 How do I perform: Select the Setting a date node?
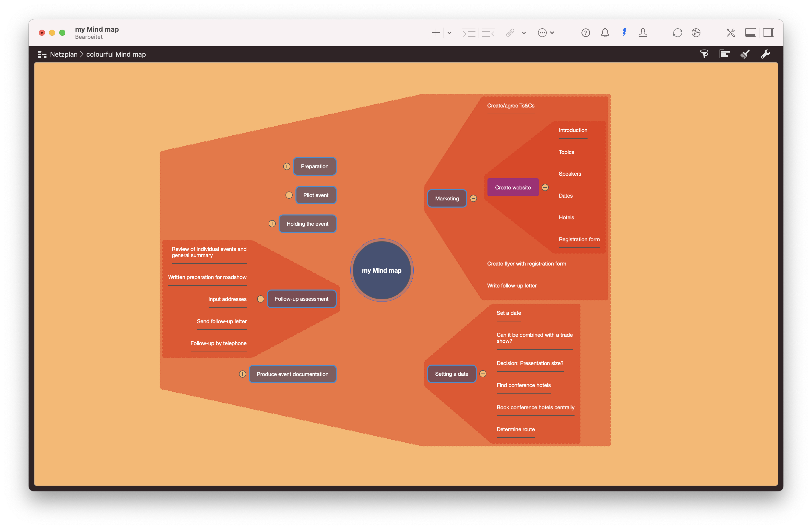pos(452,374)
